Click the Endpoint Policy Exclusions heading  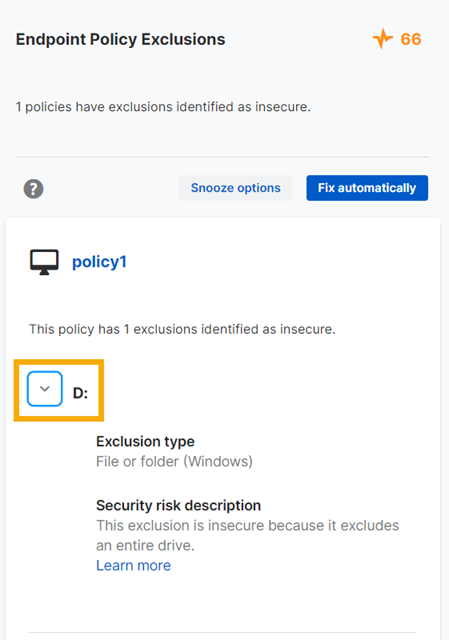click(120, 40)
